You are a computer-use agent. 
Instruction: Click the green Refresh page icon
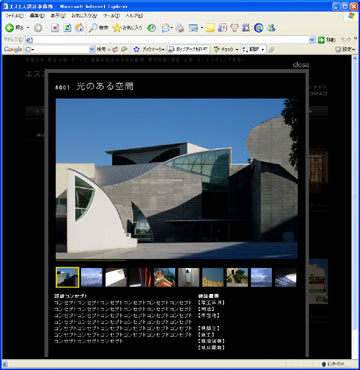pos(67,28)
